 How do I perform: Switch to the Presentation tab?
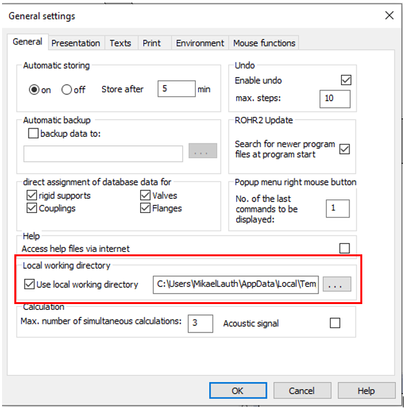[x=76, y=43]
